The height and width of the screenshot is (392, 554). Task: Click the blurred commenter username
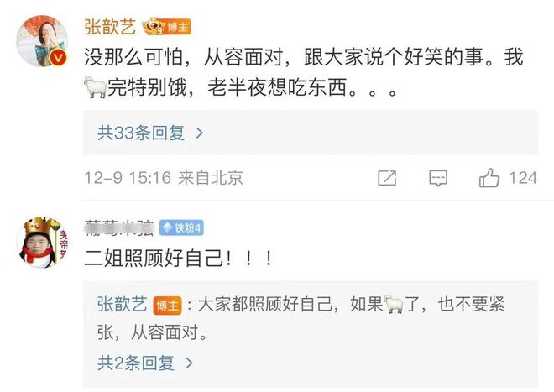(119, 228)
